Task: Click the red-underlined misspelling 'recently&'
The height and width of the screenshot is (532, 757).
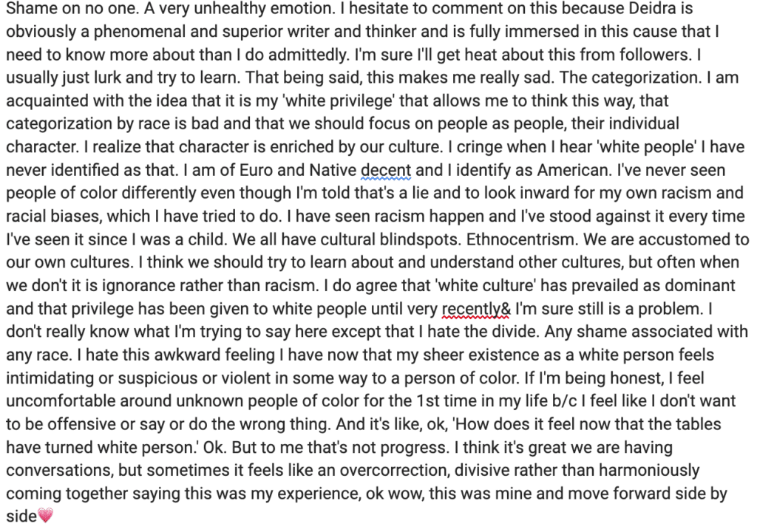Action: tap(476, 309)
